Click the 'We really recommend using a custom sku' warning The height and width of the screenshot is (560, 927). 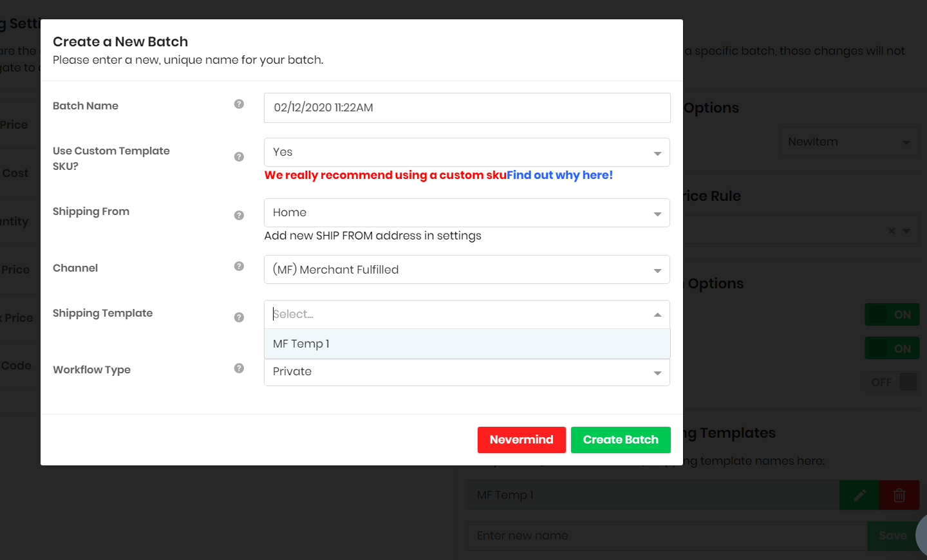386,175
